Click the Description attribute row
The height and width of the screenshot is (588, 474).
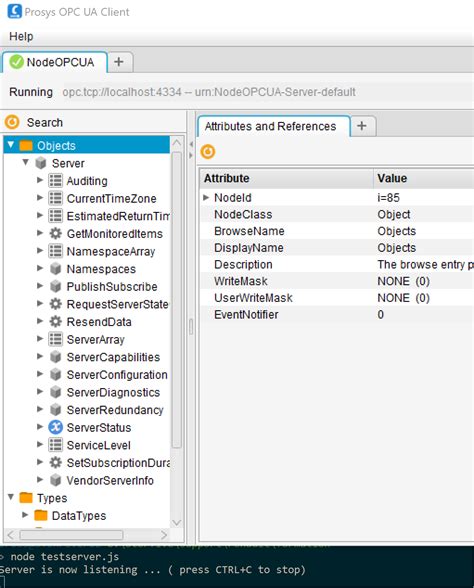click(x=337, y=264)
